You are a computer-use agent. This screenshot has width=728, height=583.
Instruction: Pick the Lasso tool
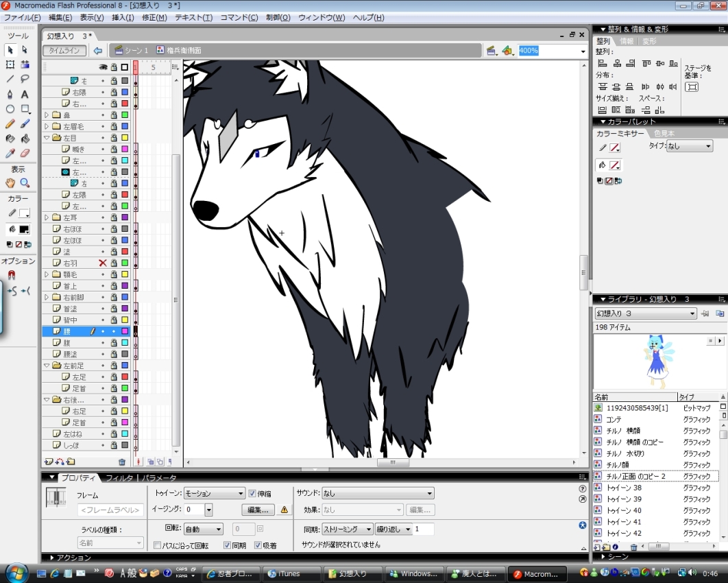25,80
